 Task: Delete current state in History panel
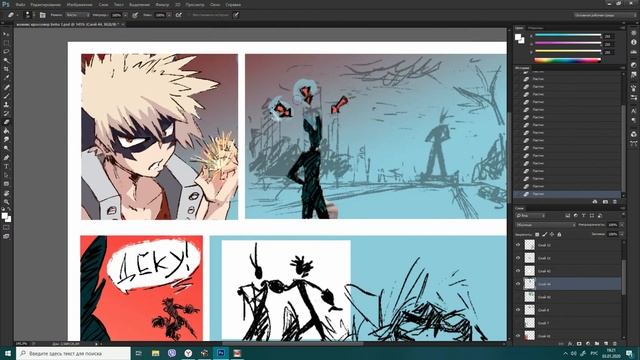(x=615, y=202)
